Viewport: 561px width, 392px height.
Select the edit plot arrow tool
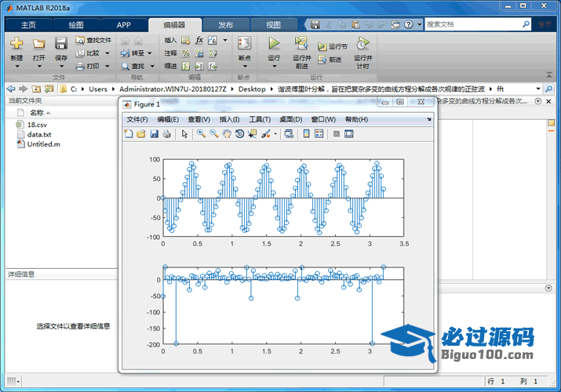pyautogui.click(x=184, y=134)
